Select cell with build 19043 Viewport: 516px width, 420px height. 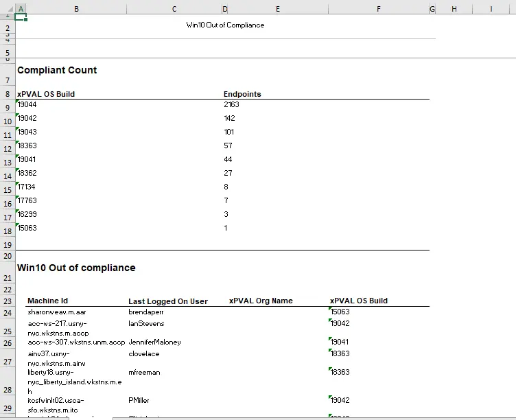click(x=27, y=132)
